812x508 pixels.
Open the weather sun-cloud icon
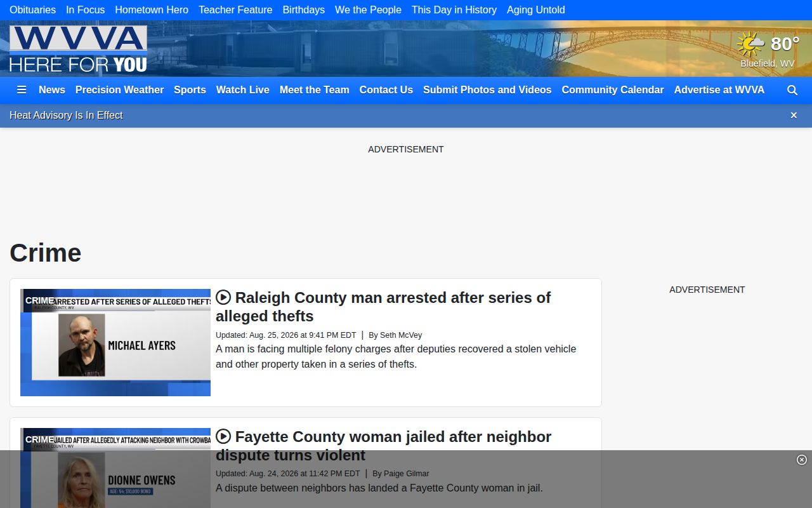pyautogui.click(x=750, y=44)
